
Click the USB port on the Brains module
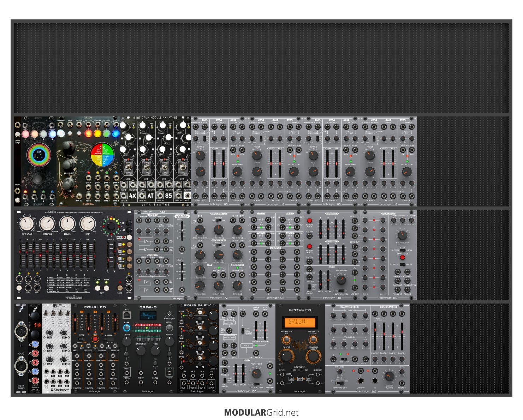[126, 316]
